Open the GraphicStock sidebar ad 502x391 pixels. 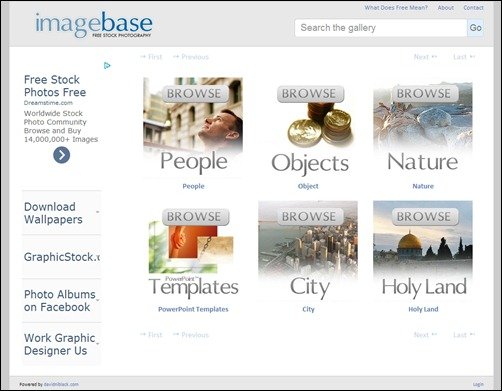62,257
